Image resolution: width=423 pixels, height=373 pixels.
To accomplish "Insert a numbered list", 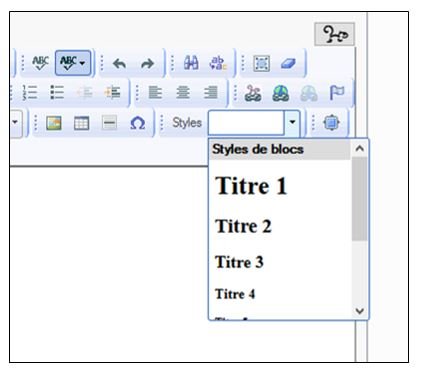I will click(30, 92).
